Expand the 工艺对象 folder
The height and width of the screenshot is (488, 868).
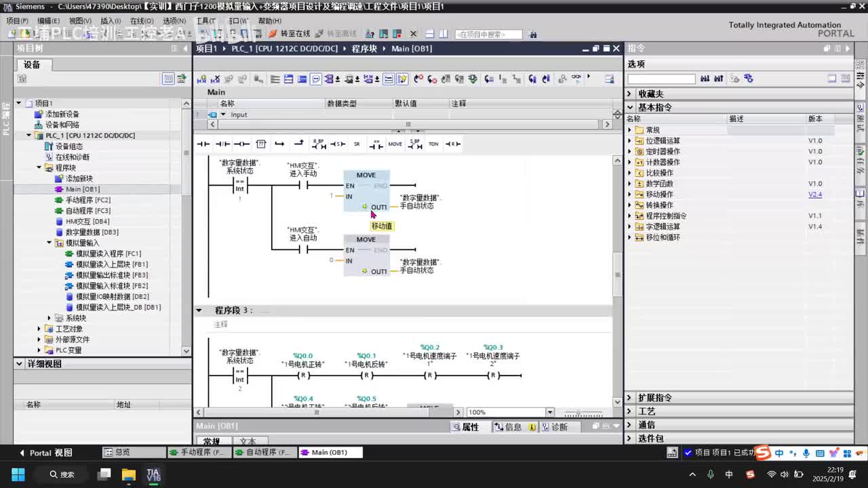(39, 329)
